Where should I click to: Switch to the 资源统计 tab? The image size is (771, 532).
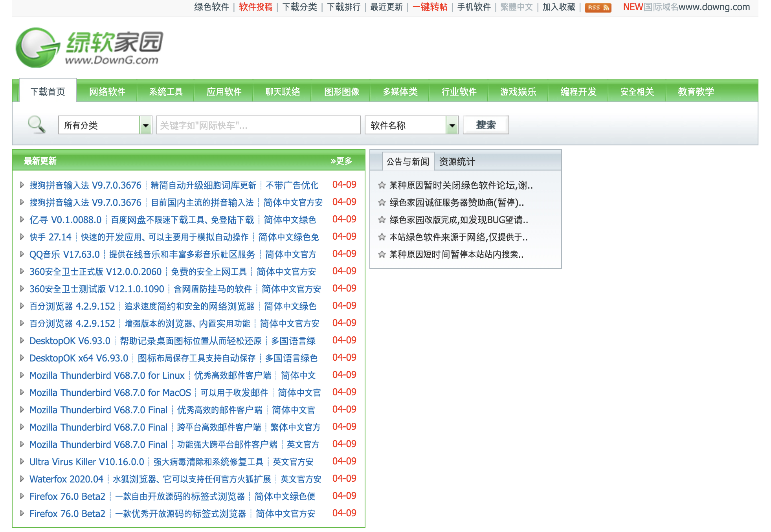(x=457, y=161)
